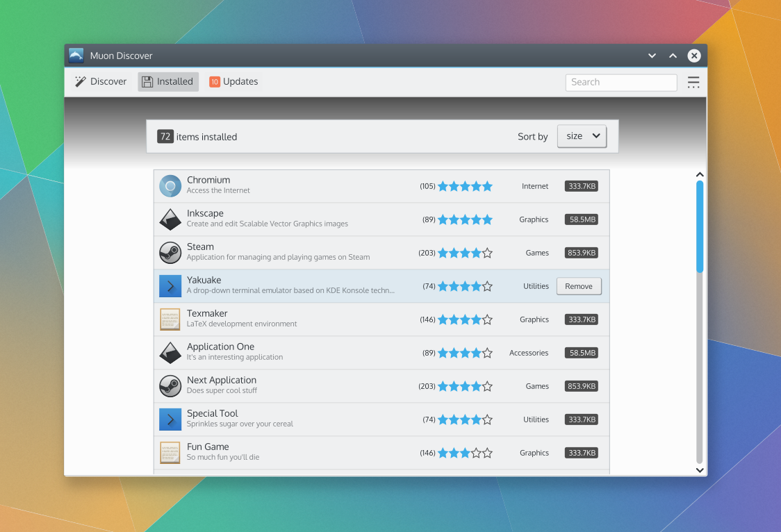The width and height of the screenshot is (781, 532).
Task: Click the Fun Game app icon
Action: [170, 453]
